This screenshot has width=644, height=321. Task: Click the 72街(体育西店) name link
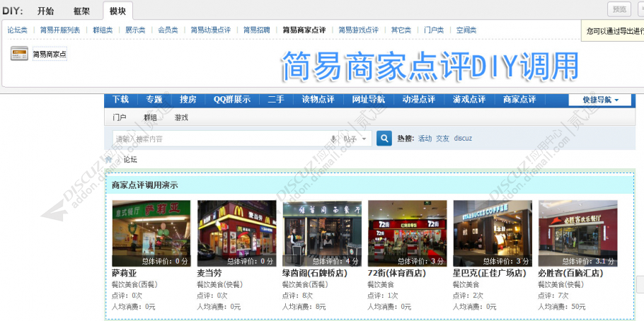397,273
